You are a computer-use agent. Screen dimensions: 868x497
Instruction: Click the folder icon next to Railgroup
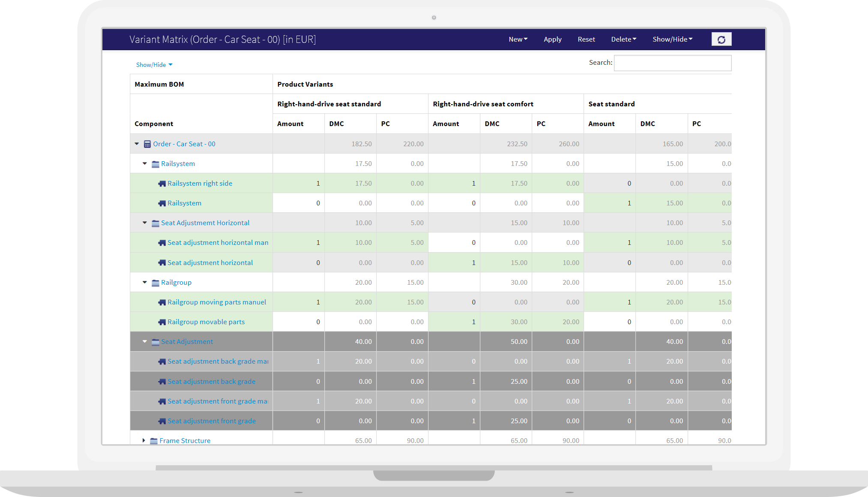pos(155,282)
